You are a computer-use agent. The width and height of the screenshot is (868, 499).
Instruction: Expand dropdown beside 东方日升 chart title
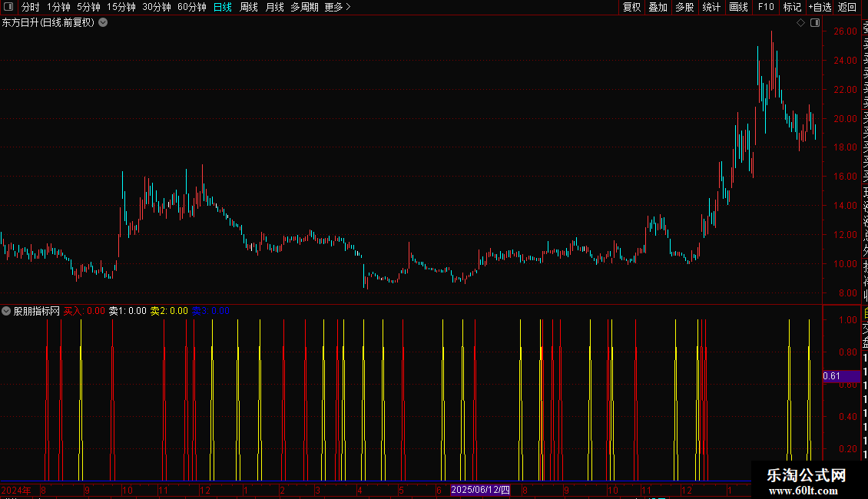(103, 23)
